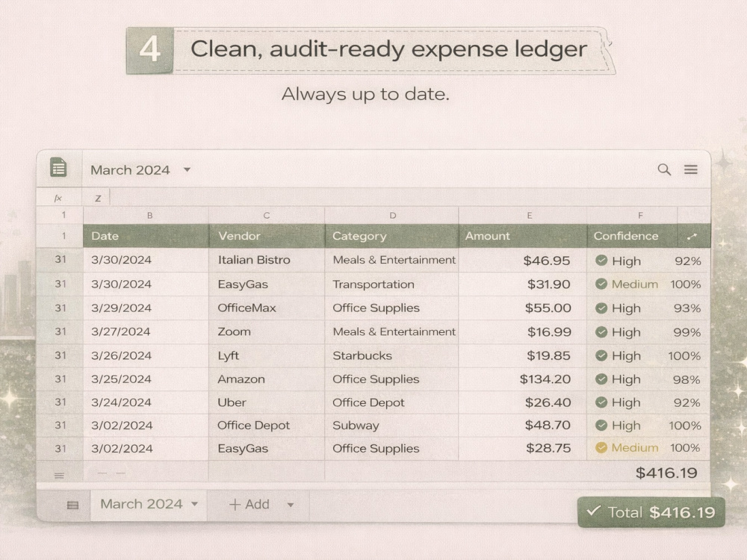Click the $19.85 amount cell
This screenshot has height=560, width=747.
click(523, 355)
